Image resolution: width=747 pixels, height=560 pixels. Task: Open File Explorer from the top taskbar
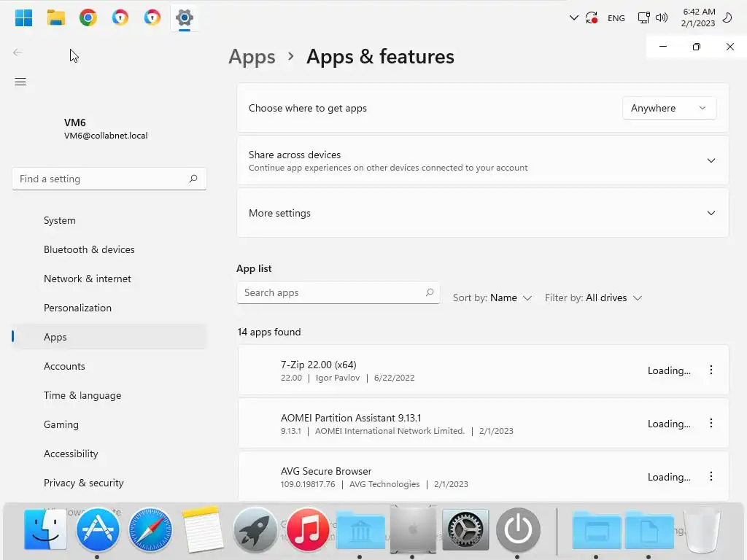pos(55,18)
